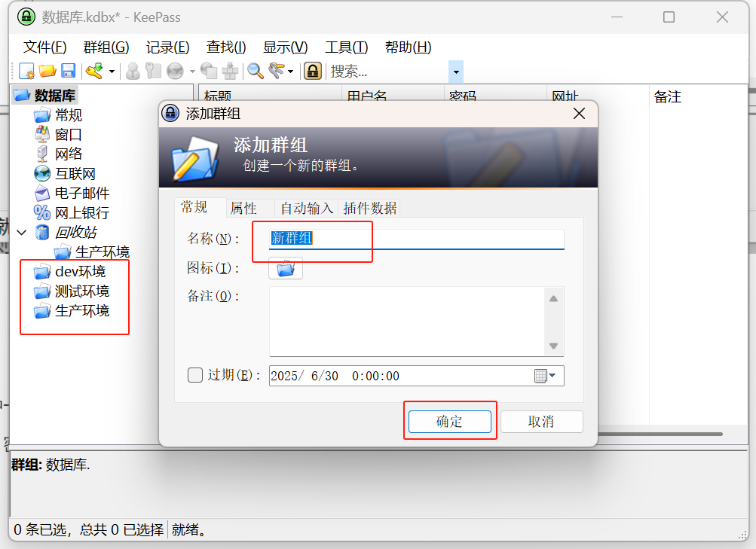Switch to the 自动输入 tab
This screenshot has width=756, height=549.
[x=307, y=208]
